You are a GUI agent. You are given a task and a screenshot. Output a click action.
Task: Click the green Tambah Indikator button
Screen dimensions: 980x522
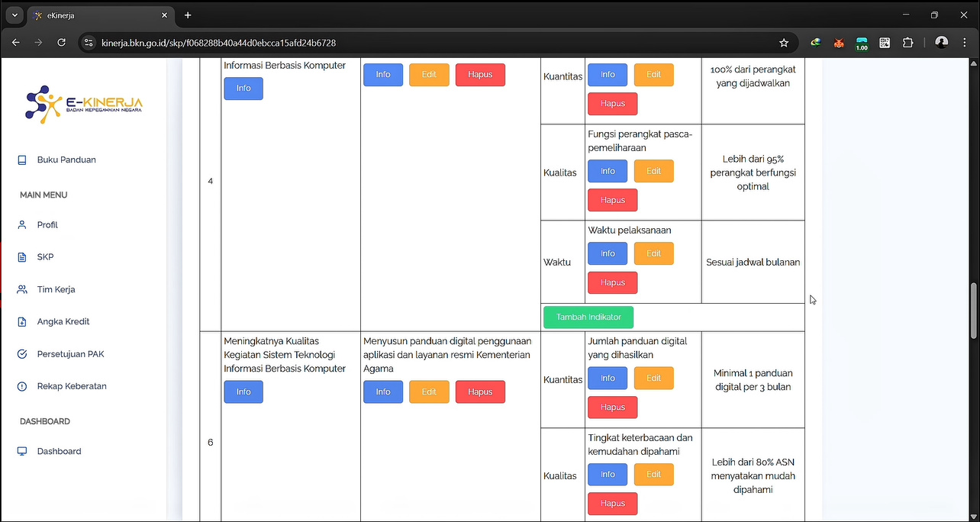click(x=588, y=317)
